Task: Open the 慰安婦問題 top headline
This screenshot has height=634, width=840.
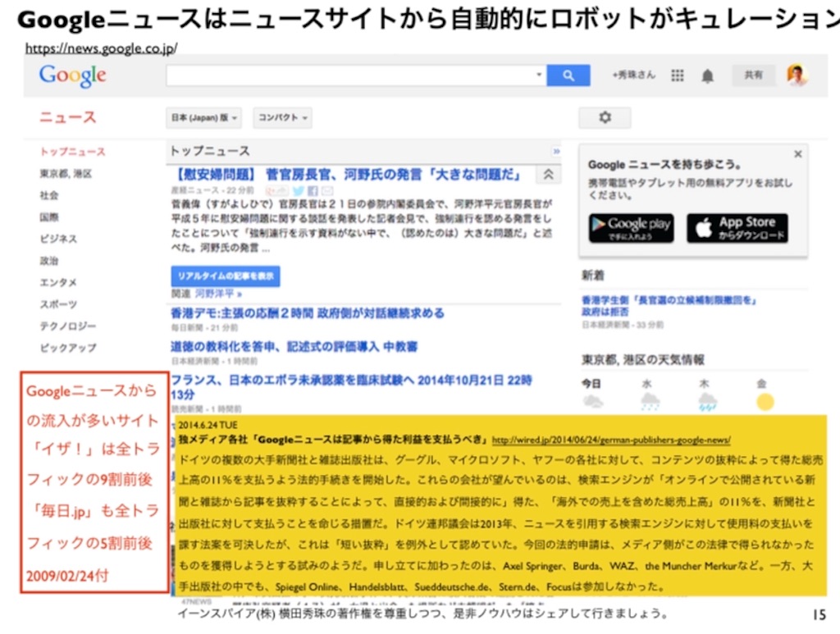Action: coord(347,175)
